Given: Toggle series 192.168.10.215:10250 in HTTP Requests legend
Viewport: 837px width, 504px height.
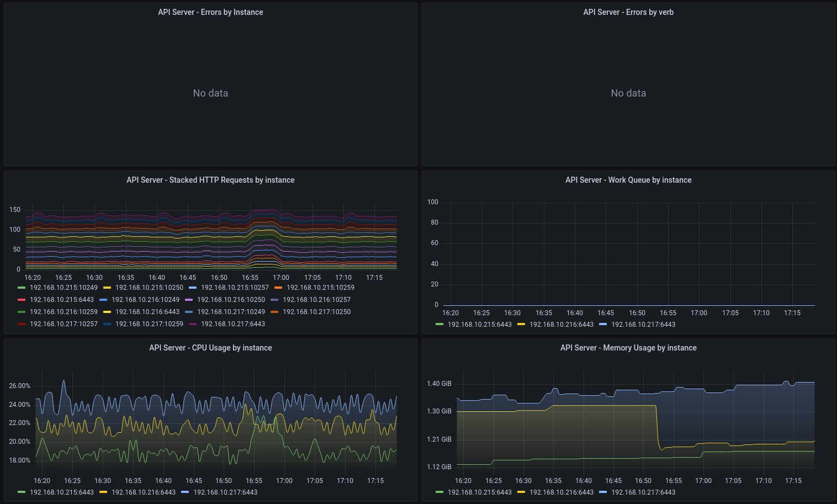Looking at the screenshot, I should 149,288.
